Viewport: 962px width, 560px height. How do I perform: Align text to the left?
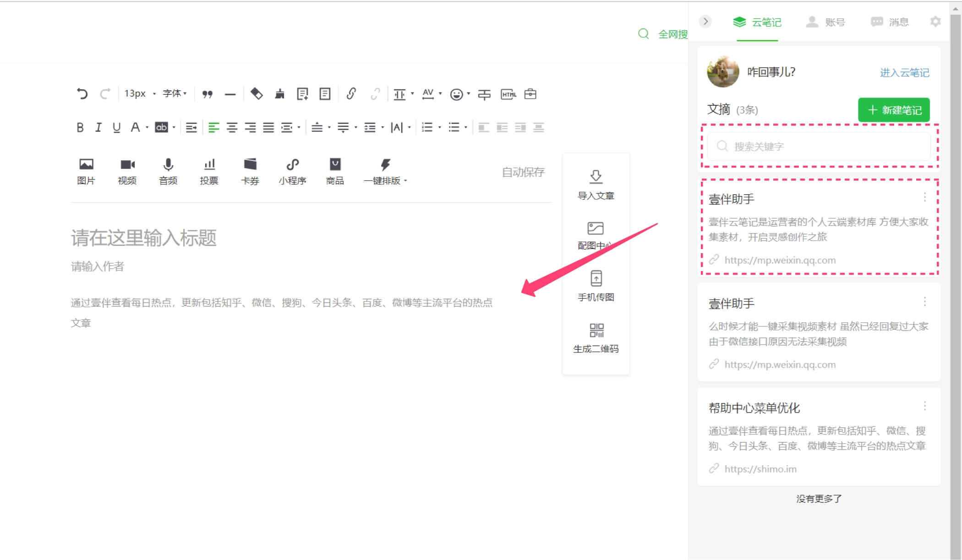(x=213, y=127)
